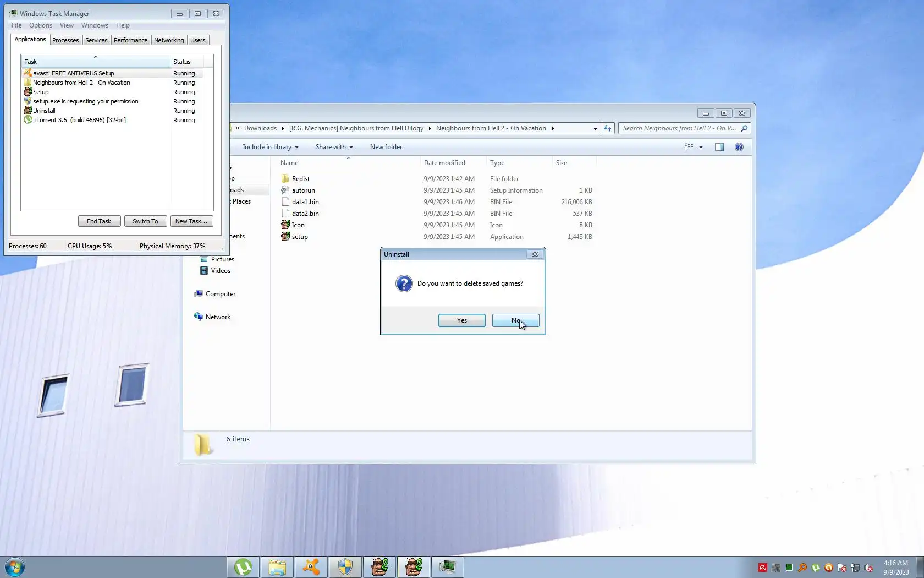Expand the arrow after Neighbours from Hell Dilogy
Viewport: 924px width, 578px height.
pos(430,128)
